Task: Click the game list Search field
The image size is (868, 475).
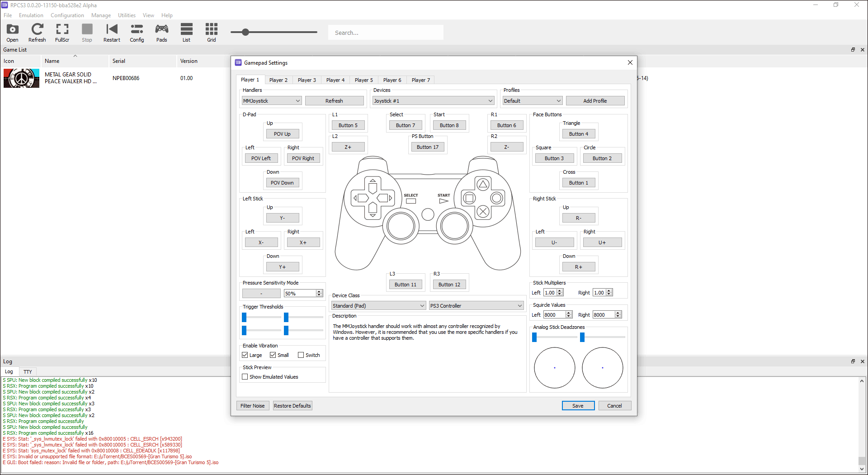Action: 386,33
